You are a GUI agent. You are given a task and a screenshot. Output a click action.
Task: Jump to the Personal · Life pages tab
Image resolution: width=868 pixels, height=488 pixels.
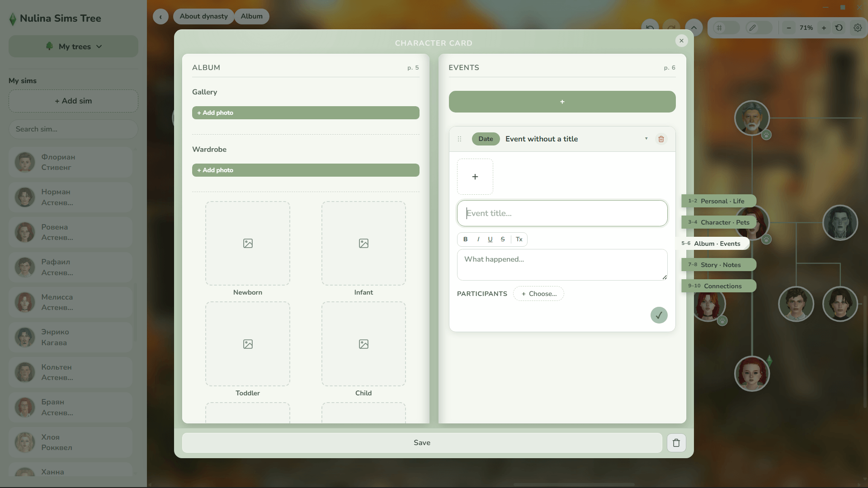point(719,201)
